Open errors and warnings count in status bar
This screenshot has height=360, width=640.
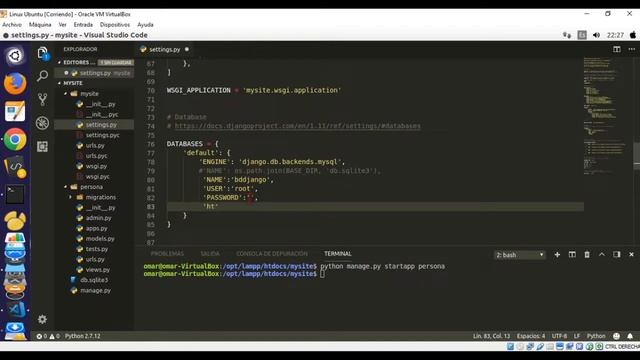tap(48, 336)
